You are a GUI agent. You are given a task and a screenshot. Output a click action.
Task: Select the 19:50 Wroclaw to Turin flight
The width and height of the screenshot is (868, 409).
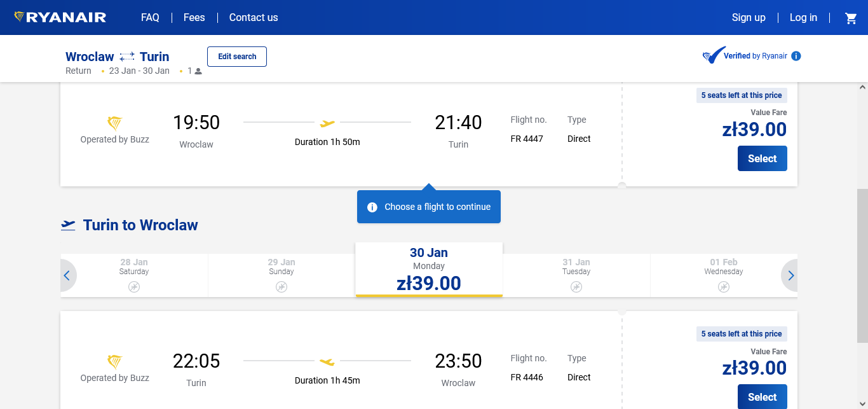click(763, 158)
